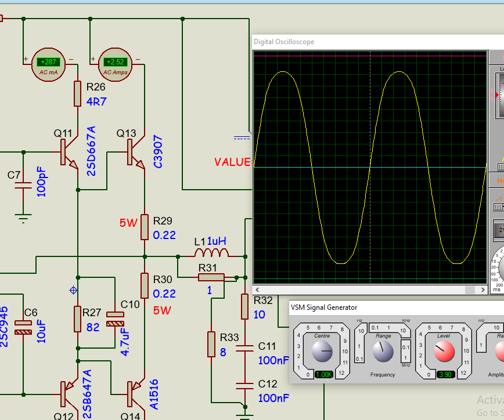Click the oscilloscope slide switch under the ramp icon
The height and width of the screenshot is (420, 504).
(x=499, y=207)
